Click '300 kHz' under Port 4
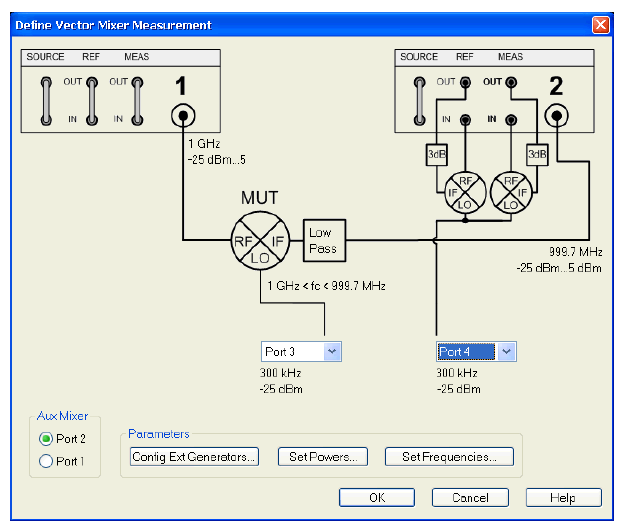Screen dimensions: 621x528 point(457,373)
